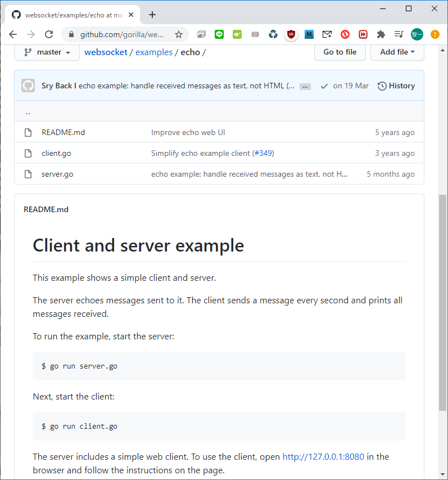
Task: Open the History link
Action: [396, 86]
